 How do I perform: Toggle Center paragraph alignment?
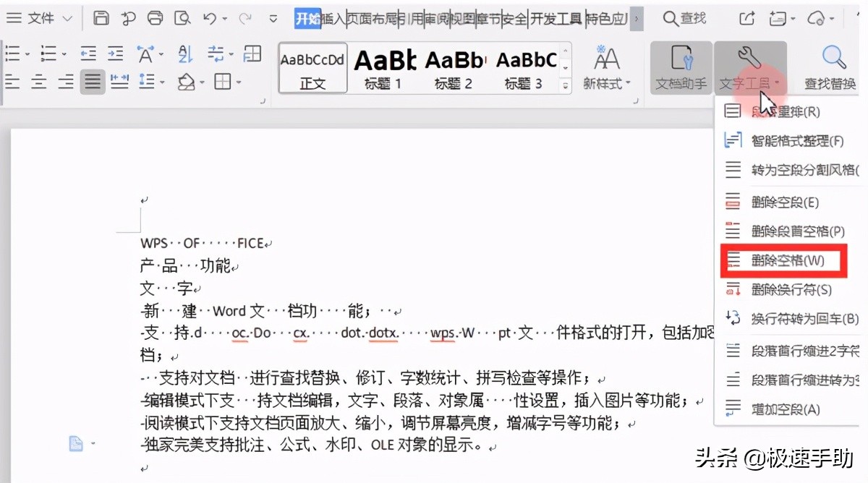39,82
